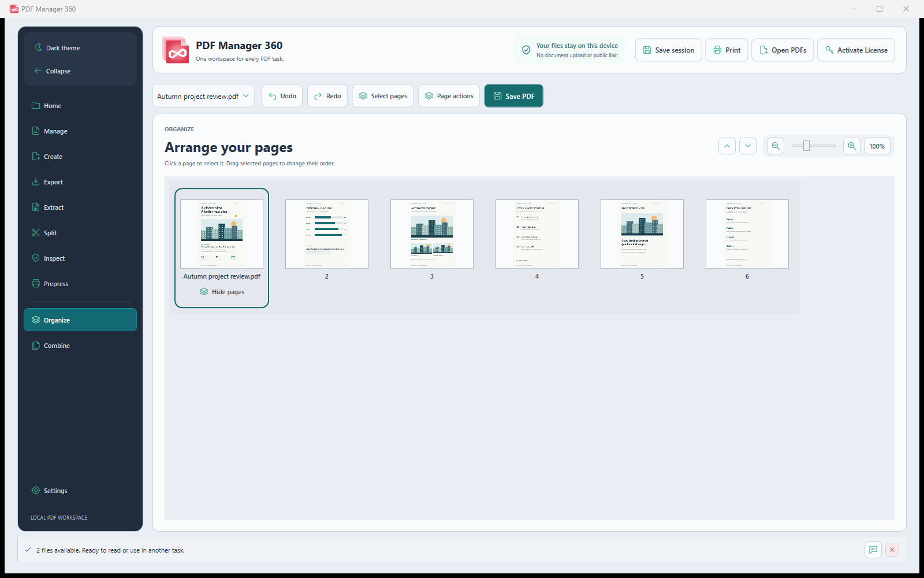This screenshot has width=924, height=578.
Task: Open the Create section
Action: tap(80, 157)
